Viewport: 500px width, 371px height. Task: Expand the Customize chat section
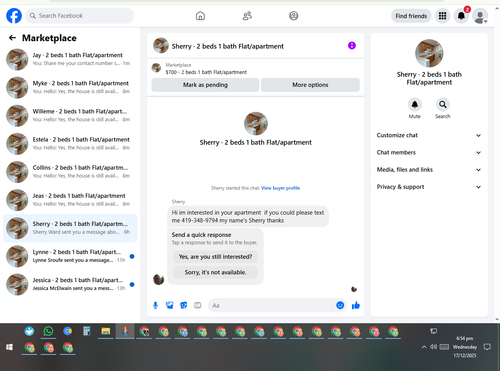coord(429,135)
